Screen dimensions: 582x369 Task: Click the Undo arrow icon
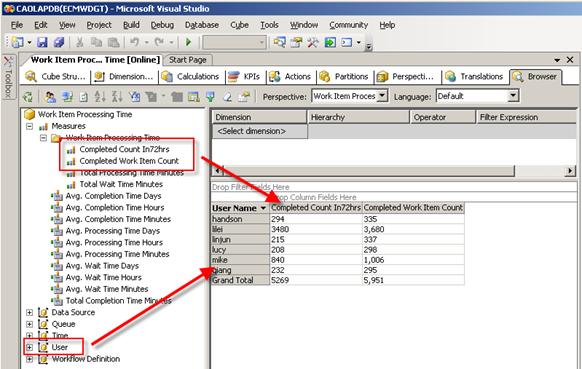134,42
